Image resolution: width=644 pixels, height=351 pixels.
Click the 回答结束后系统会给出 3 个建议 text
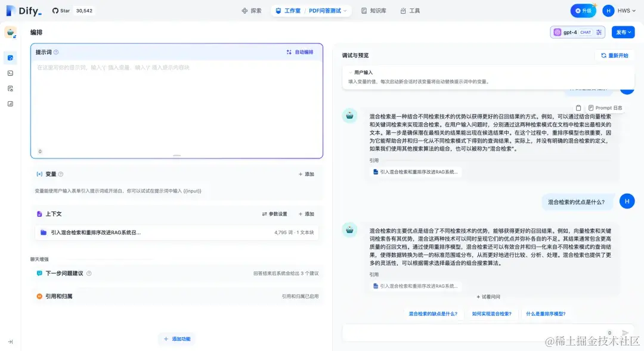coord(286,273)
